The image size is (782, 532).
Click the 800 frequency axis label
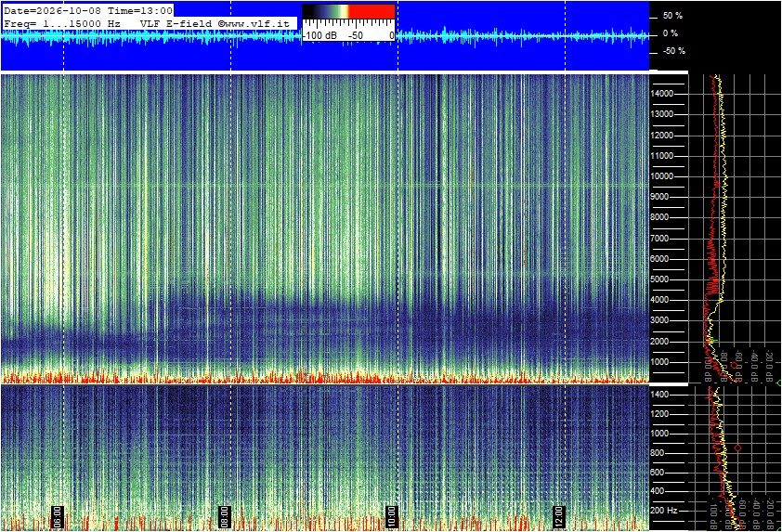[x=658, y=453]
